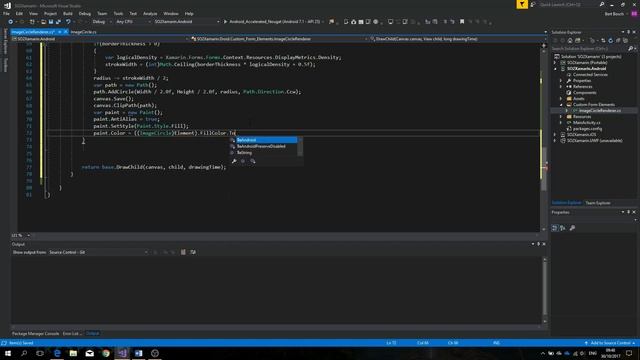Screen dimensions: 640x360
Task: Expand the SO2Xamarin.iOS project
Action: [555, 135]
